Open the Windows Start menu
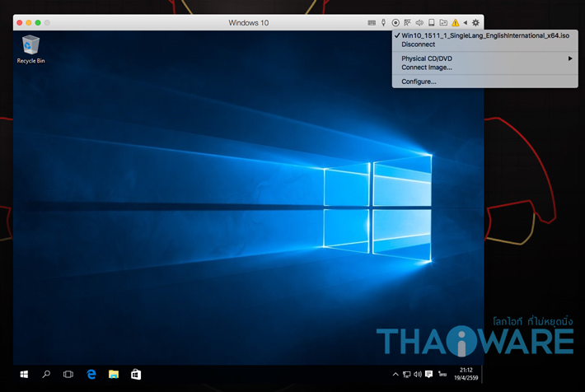The width and height of the screenshot is (585, 392). point(24,374)
